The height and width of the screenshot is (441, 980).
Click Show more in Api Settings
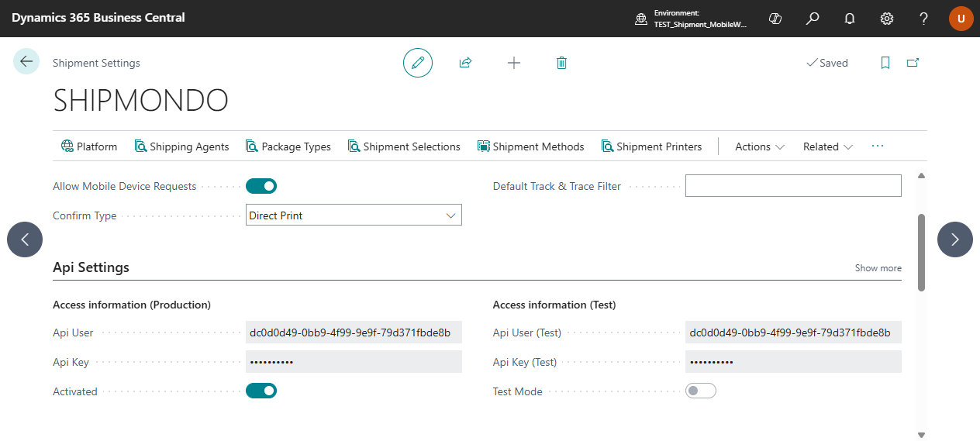point(878,268)
